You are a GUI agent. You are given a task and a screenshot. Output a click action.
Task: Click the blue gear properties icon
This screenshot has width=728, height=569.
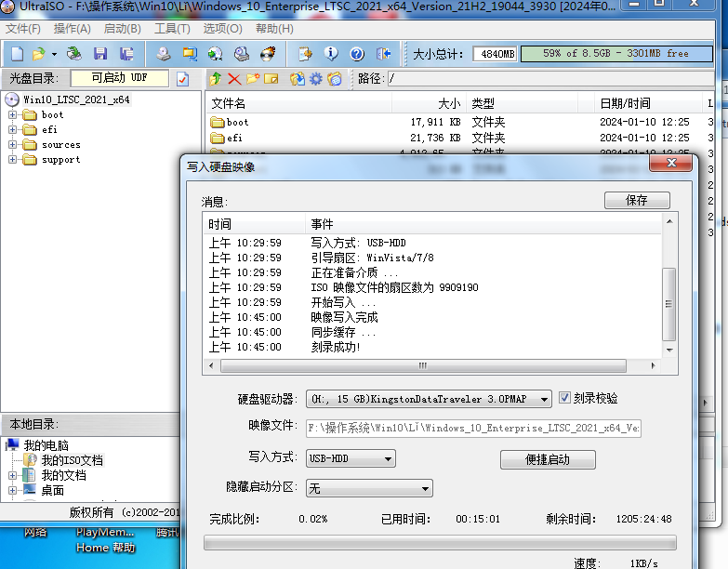click(316, 79)
